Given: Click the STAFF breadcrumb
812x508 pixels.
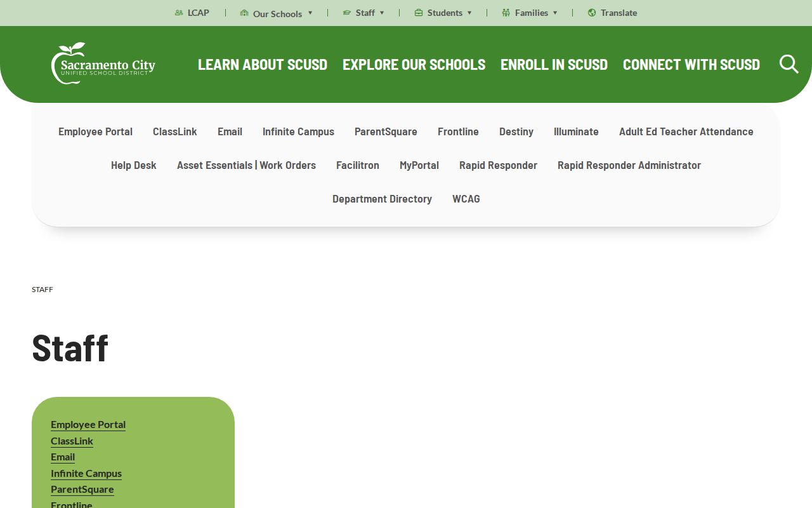Looking at the screenshot, I should (x=43, y=290).
